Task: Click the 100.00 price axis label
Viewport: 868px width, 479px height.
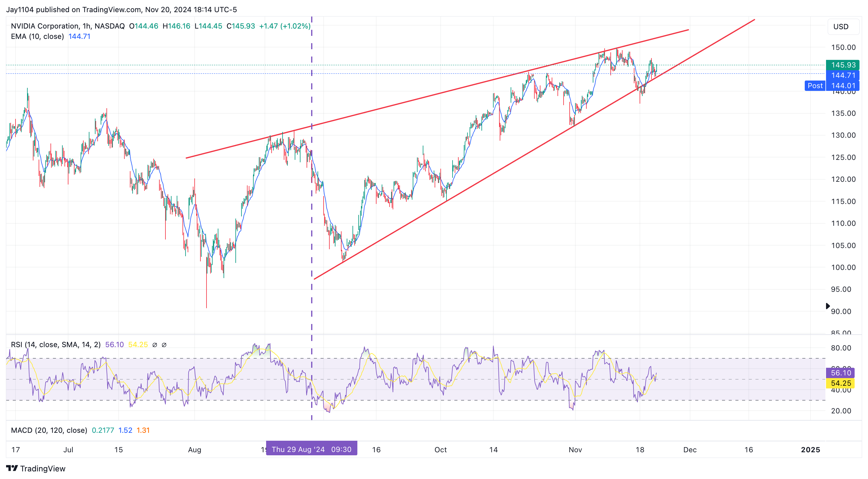Action: [x=843, y=267]
